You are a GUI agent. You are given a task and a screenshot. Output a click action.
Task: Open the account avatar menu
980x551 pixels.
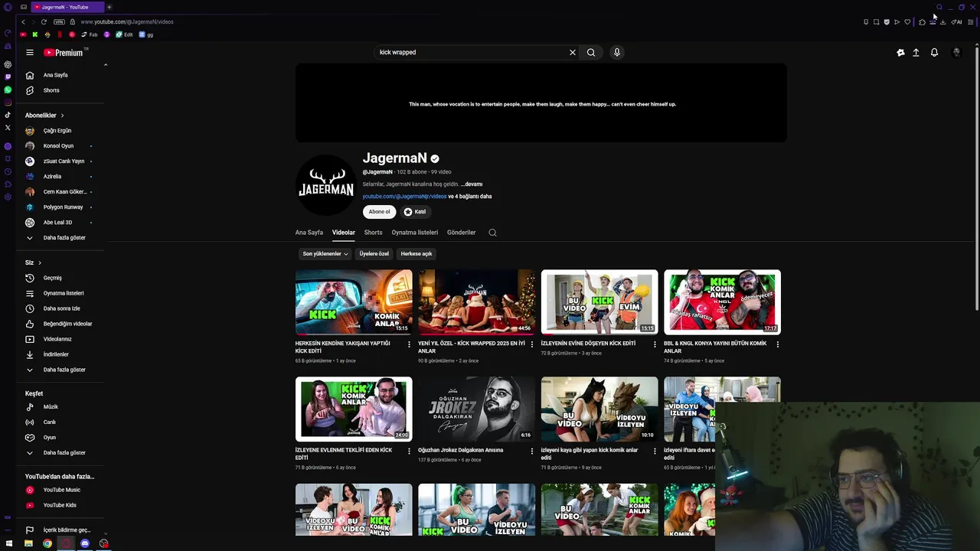(956, 53)
